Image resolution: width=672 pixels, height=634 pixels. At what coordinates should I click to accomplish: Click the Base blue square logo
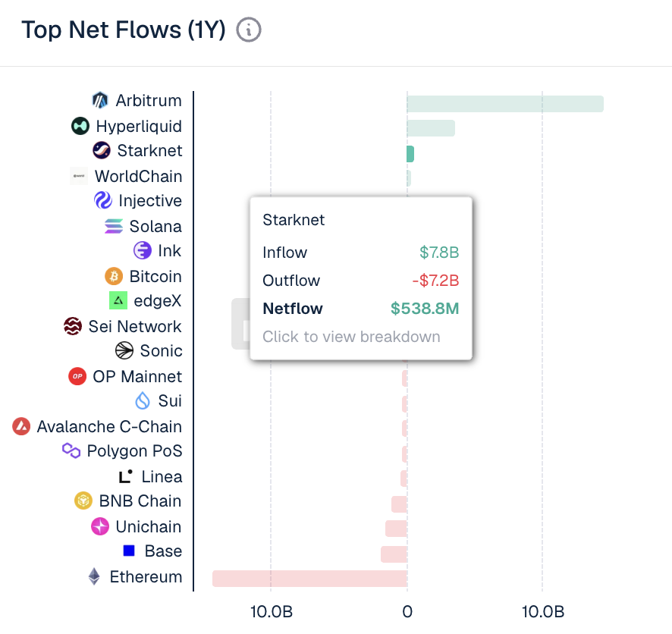tap(129, 551)
